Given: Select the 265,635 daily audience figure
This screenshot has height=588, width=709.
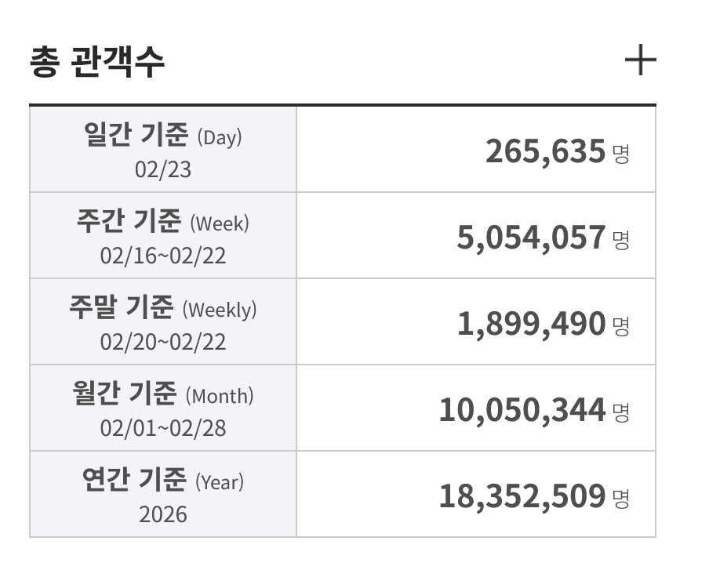Looking at the screenshot, I should click(545, 151).
